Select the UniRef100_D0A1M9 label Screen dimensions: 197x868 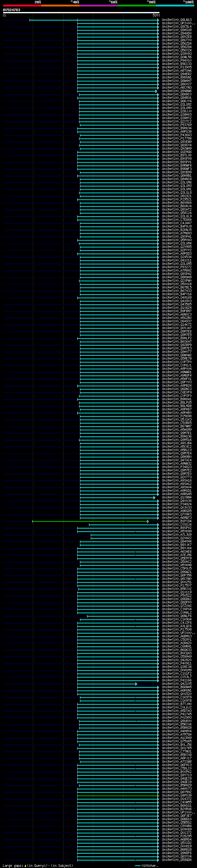tap(177, 670)
